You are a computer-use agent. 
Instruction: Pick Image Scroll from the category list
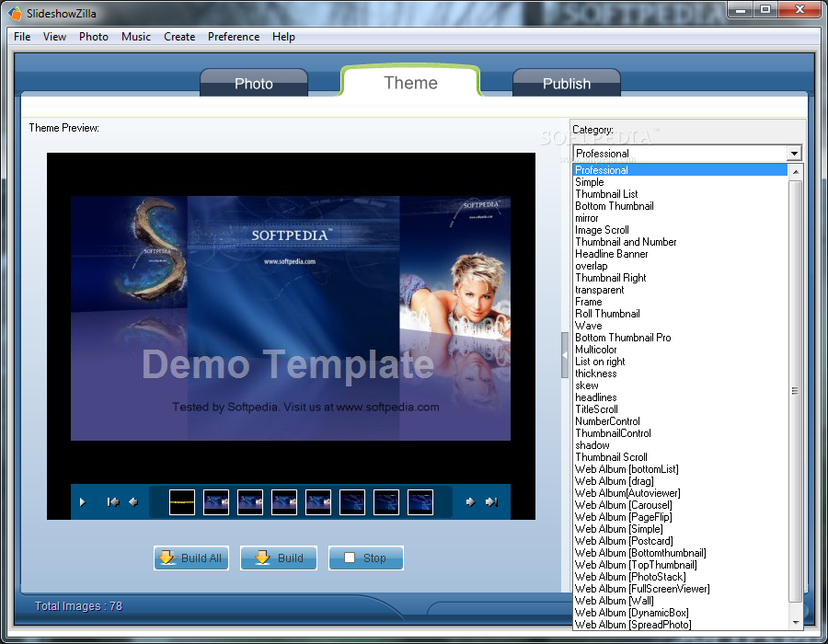[x=680, y=230]
